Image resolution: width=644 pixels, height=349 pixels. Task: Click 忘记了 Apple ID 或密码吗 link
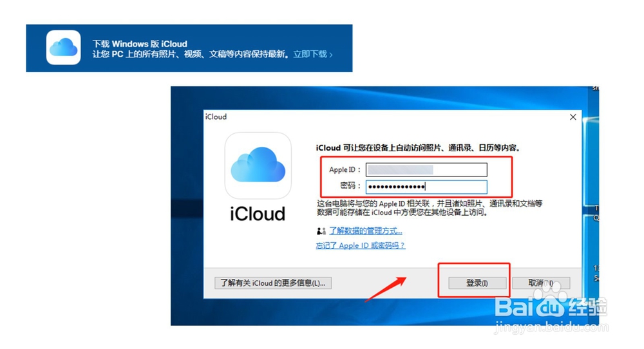click(361, 245)
